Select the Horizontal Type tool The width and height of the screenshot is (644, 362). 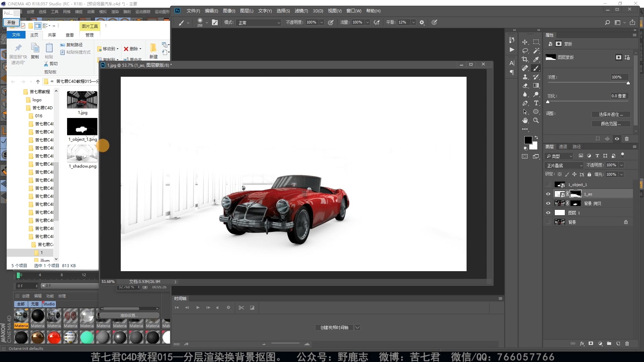click(536, 103)
